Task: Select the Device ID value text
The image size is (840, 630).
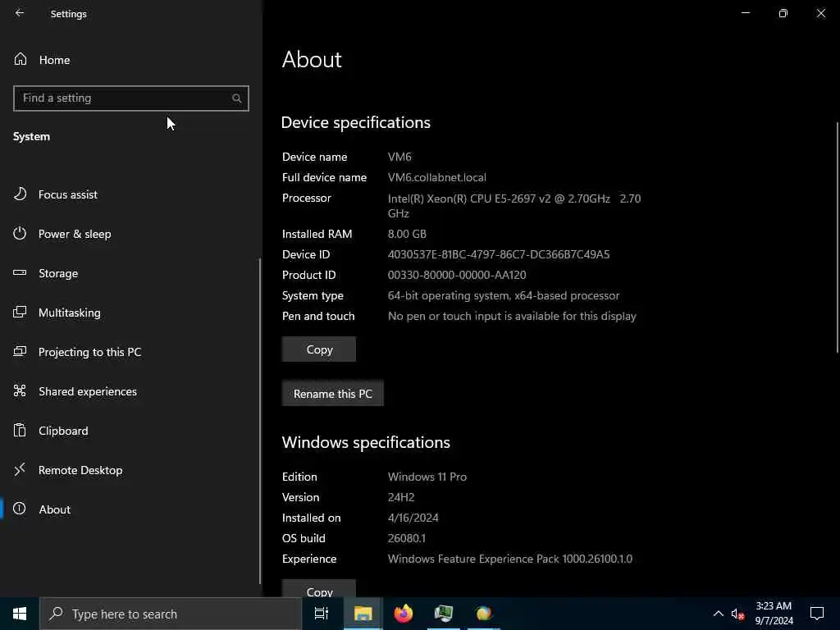Action: (x=499, y=254)
